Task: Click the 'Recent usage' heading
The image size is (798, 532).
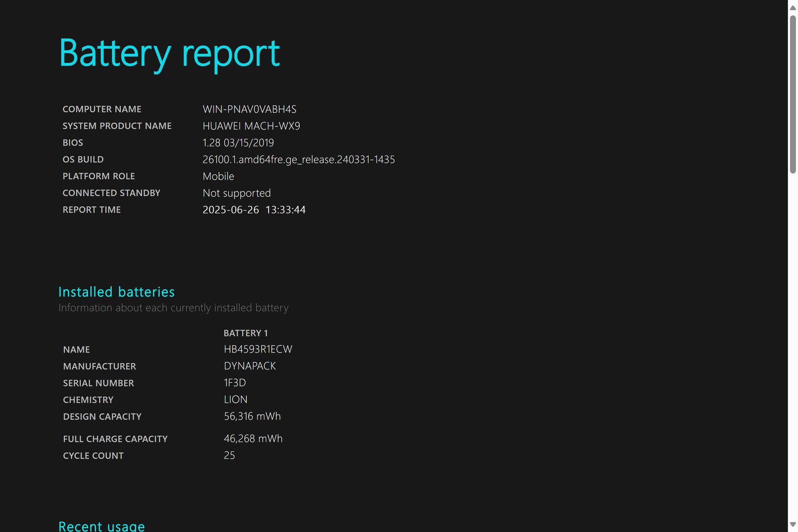Action: (x=102, y=526)
